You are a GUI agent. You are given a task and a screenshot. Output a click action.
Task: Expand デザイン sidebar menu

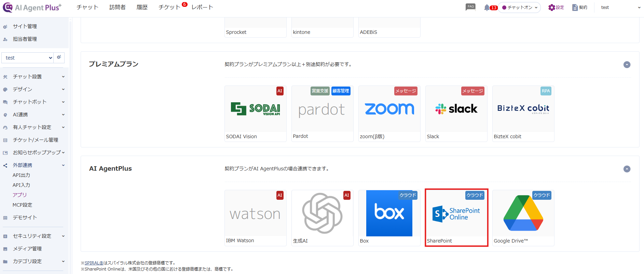[x=33, y=89]
